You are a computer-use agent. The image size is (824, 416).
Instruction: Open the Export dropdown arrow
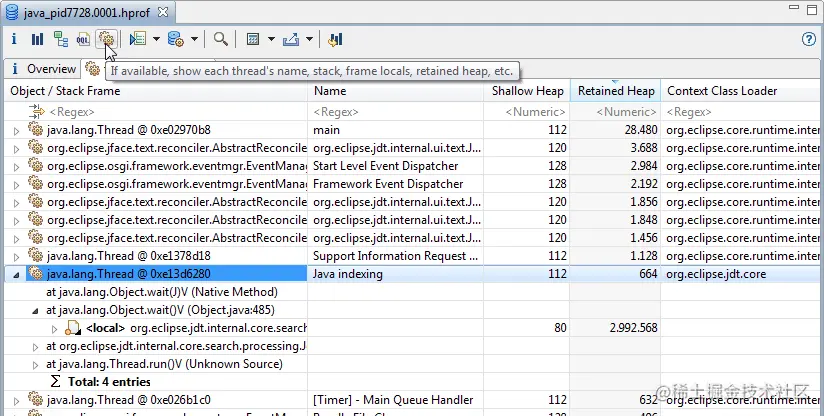coord(309,39)
